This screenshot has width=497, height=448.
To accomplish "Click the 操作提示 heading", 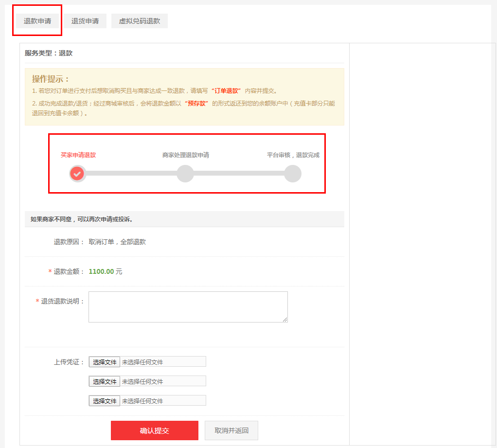I will tap(51, 79).
